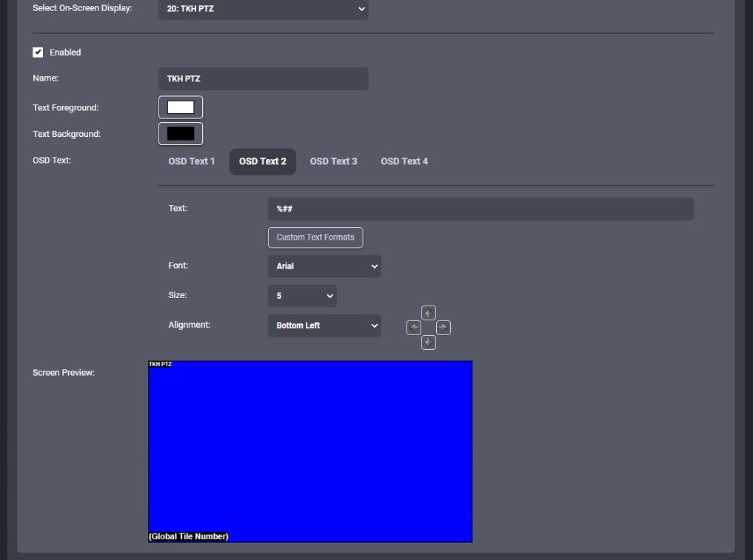Viewport: 753px width, 560px height.
Task: Focus the Name field containing TKH PTZ
Action: tap(263, 78)
